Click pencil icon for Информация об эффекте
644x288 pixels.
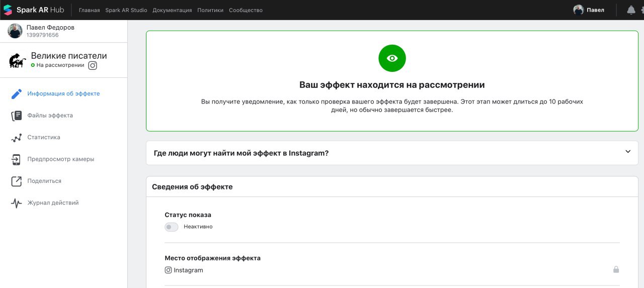click(17, 93)
